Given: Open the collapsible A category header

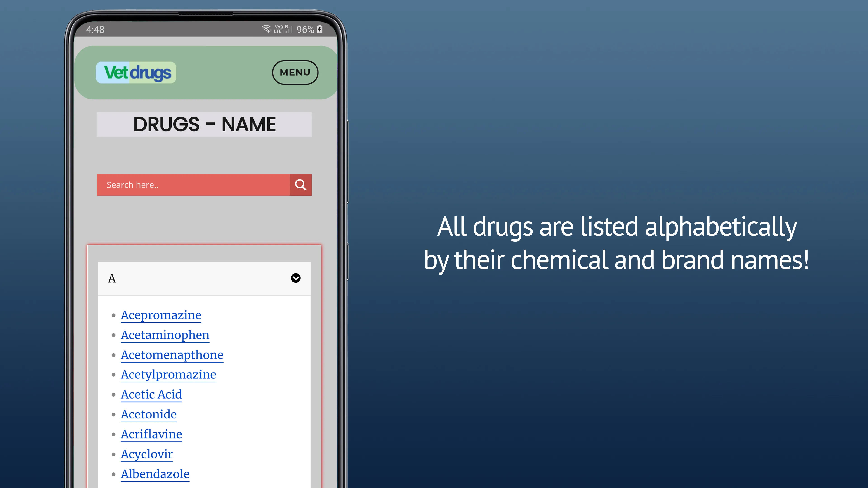Looking at the screenshot, I should (x=205, y=278).
